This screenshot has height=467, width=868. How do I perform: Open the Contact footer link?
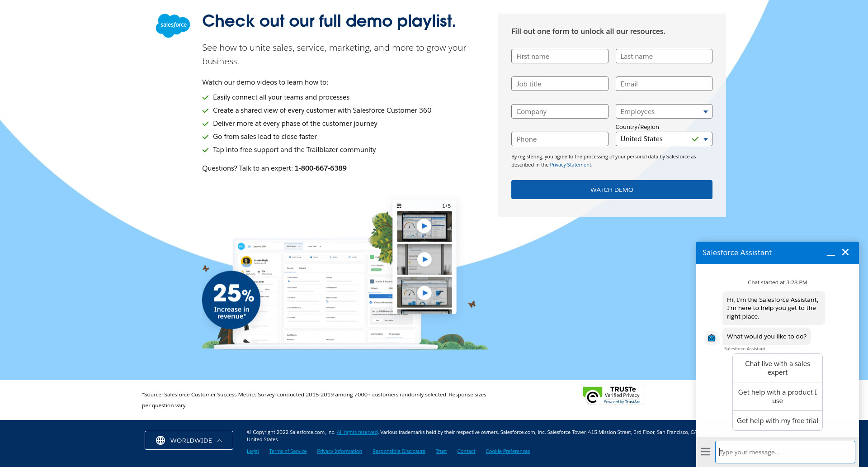tap(466, 451)
